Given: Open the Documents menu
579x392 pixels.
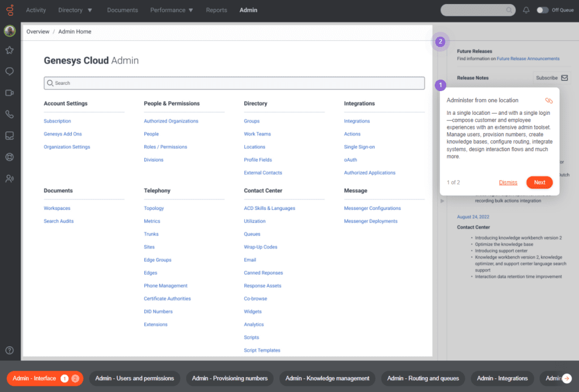Looking at the screenshot, I should (122, 10).
